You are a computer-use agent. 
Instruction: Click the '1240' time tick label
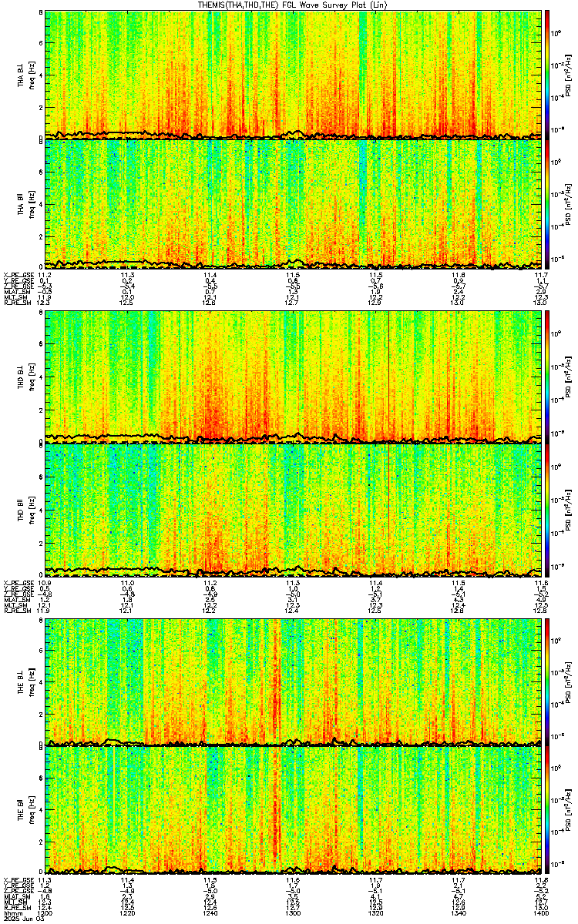[210, 913]
